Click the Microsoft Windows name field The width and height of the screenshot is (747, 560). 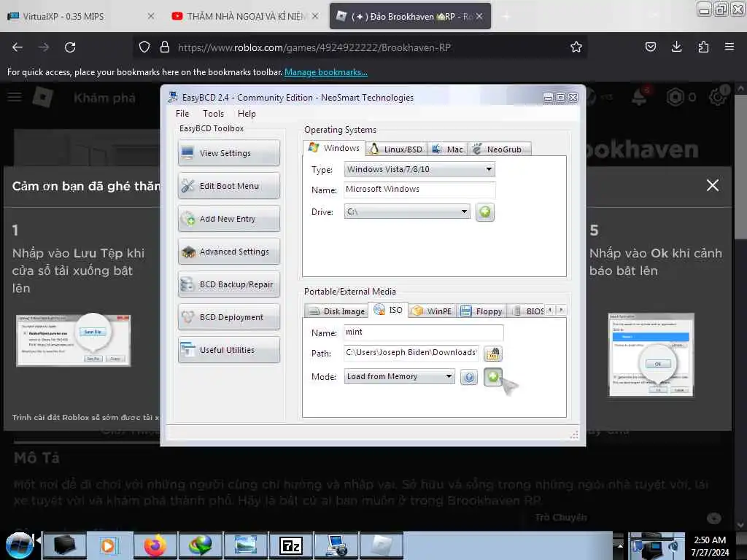click(419, 190)
